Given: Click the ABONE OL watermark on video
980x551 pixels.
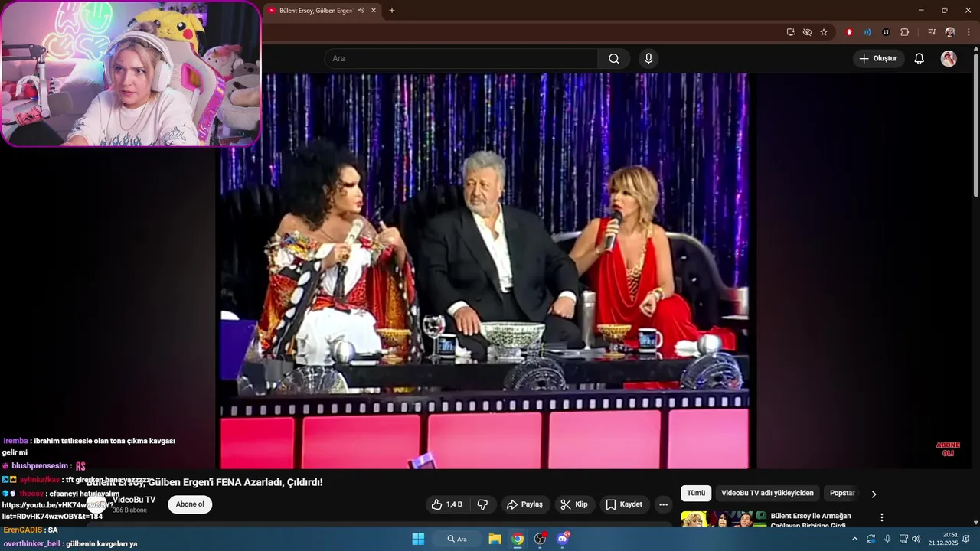Looking at the screenshot, I should (948, 448).
